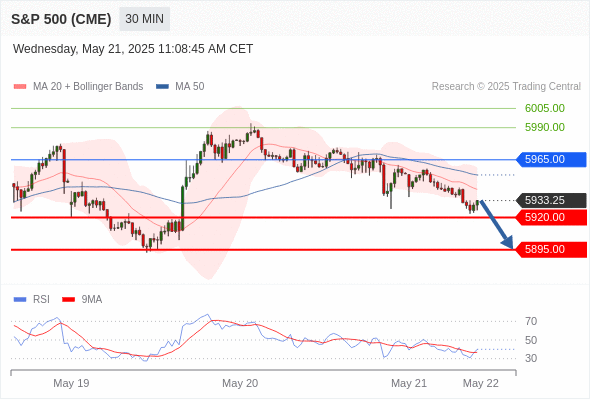
Task: Click the S&P 500 (CME) title
Action: tap(61, 19)
